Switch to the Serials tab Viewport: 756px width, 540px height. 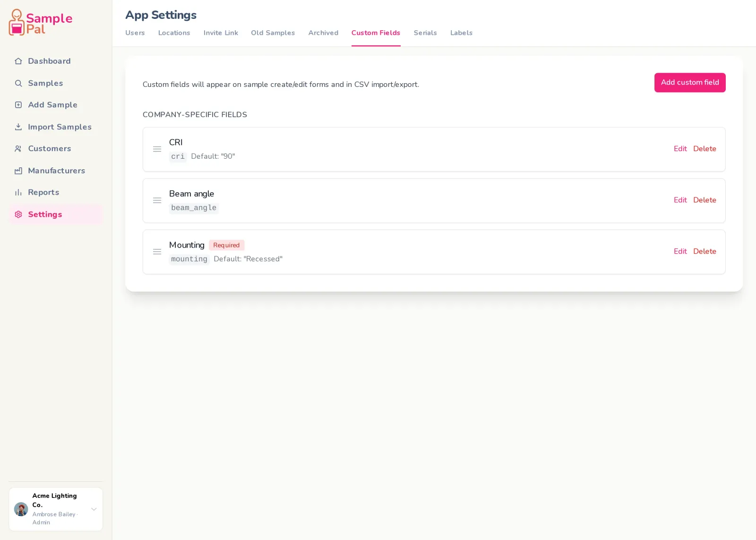425,33
